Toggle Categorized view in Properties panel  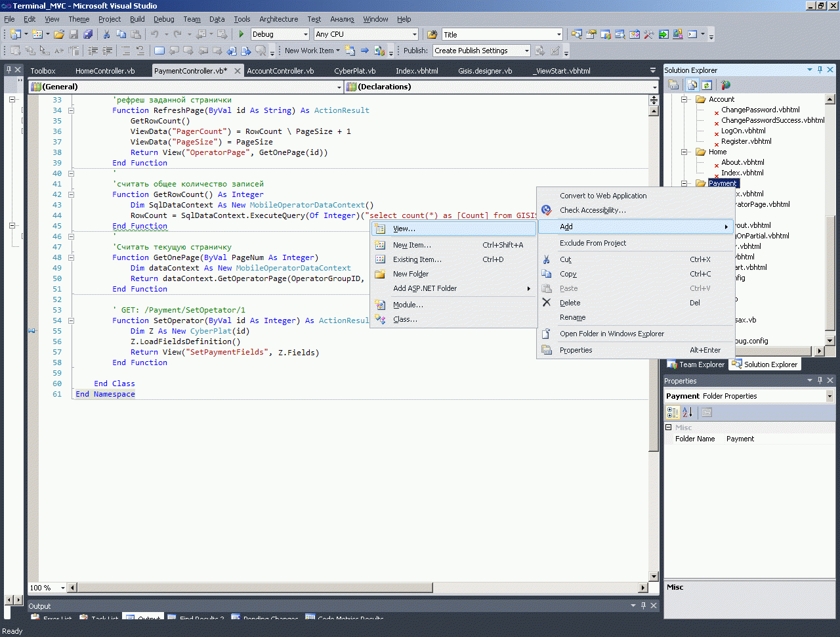[x=673, y=412]
